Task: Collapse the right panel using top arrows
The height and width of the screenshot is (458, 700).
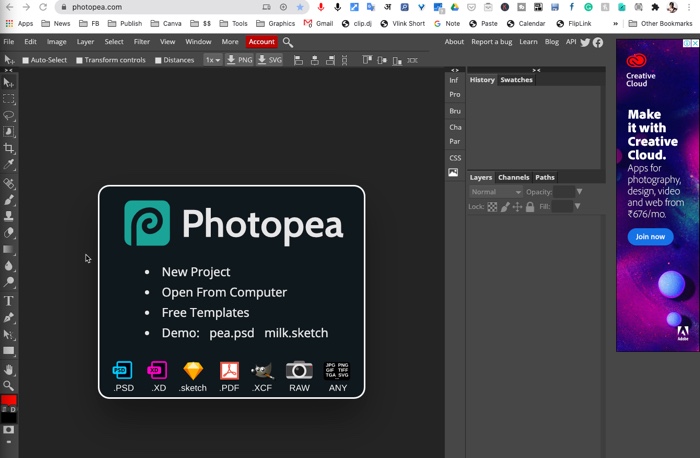Action: pyautogui.click(x=536, y=70)
